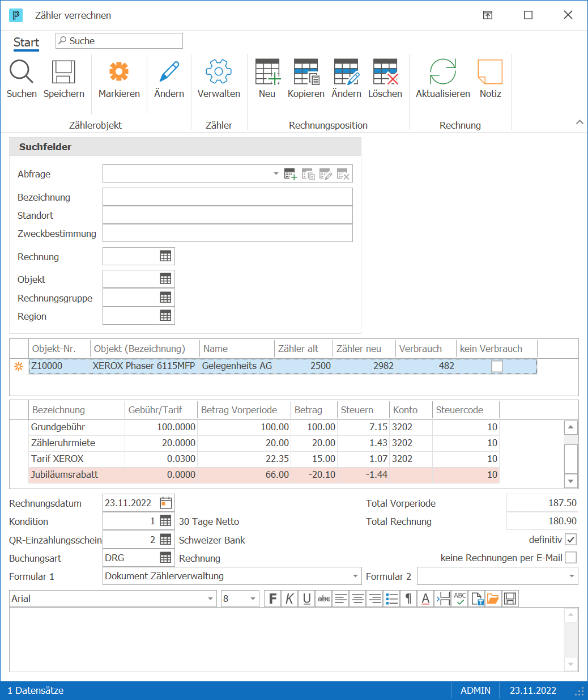Center-align the editor text
Viewport: 588px width, 700px height.
click(x=358, y=599)
